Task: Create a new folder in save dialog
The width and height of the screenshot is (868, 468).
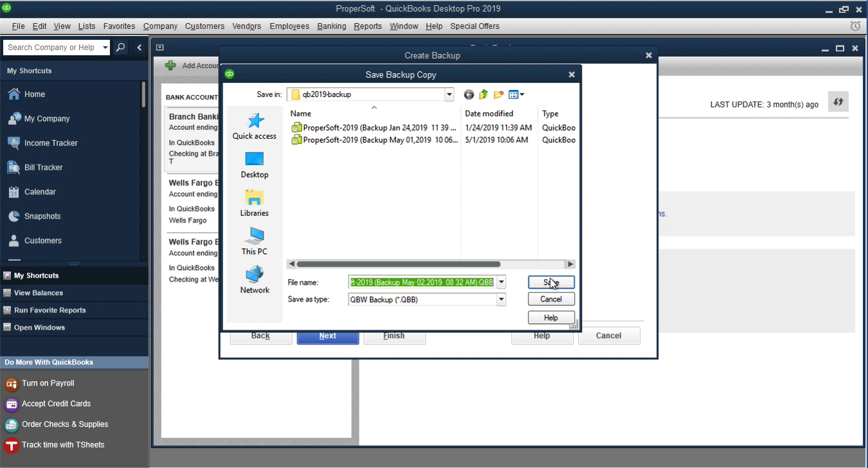Action: (x=498, y=94)
